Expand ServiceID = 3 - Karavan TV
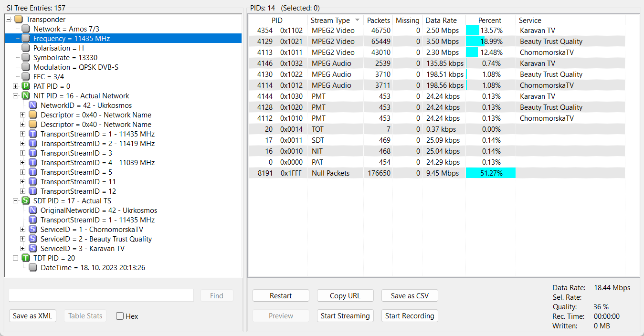 pos(23,249)
